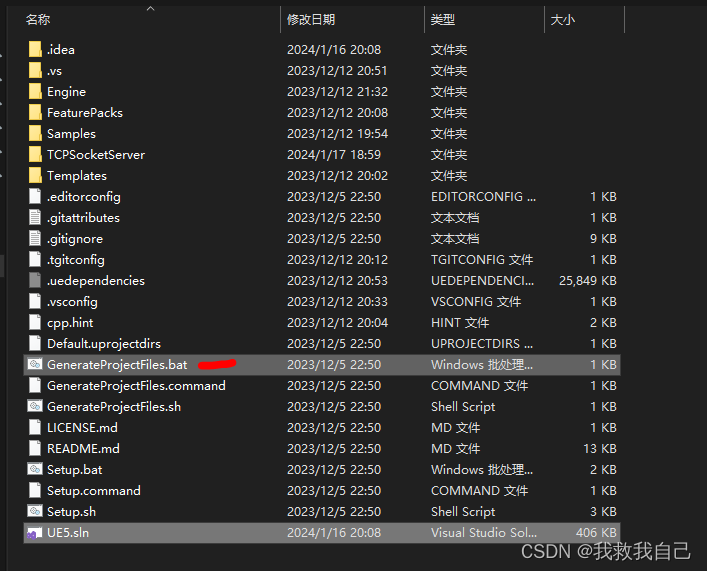
Task: Click the Setup.sh script icon
Action: pos(35,511)
